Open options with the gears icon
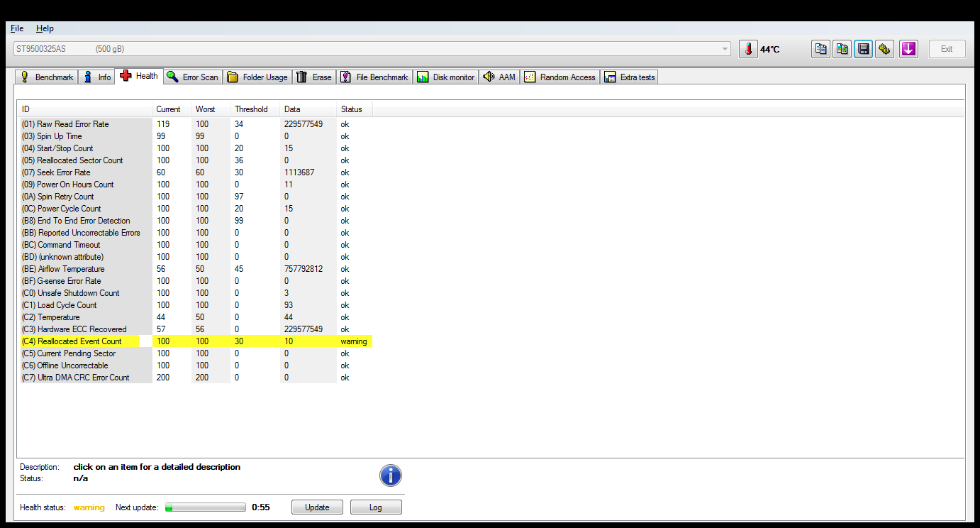 [x=884, y=49]
